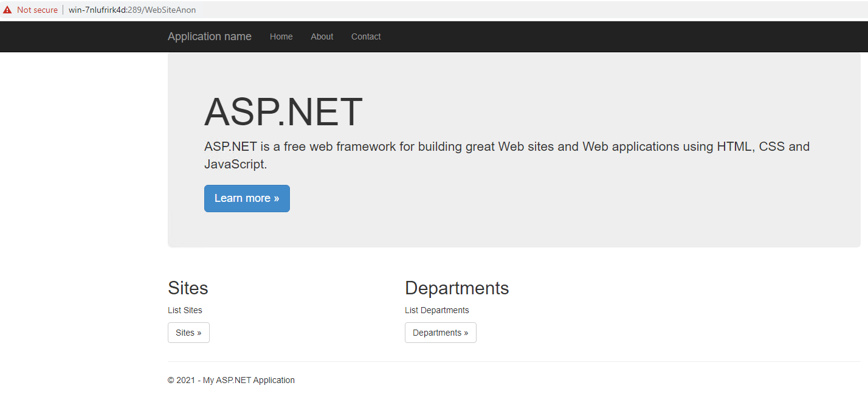This screenshot has width=868, height=408.
Task: Click the List Sites text
Action: 185,310
